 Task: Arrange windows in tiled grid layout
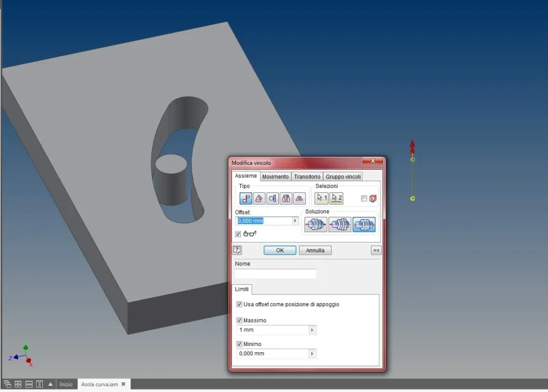(x=18, y=384)
